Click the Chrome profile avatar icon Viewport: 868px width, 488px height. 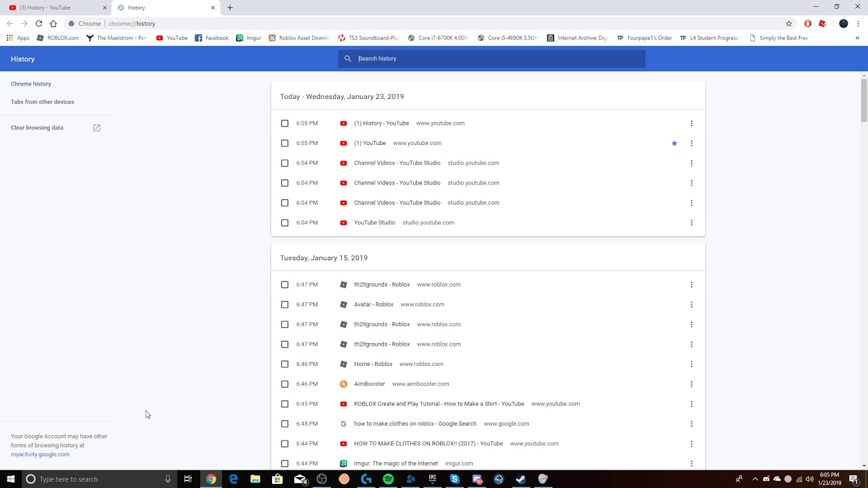click(844, 23)
